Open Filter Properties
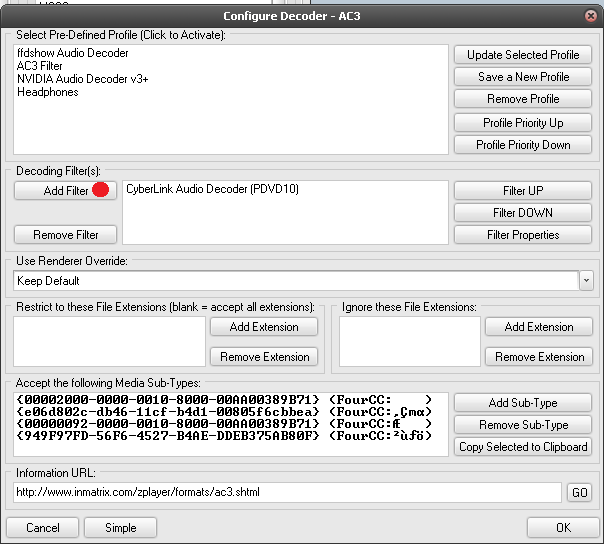This screenshot has width=604, height=544. (522, 235)
